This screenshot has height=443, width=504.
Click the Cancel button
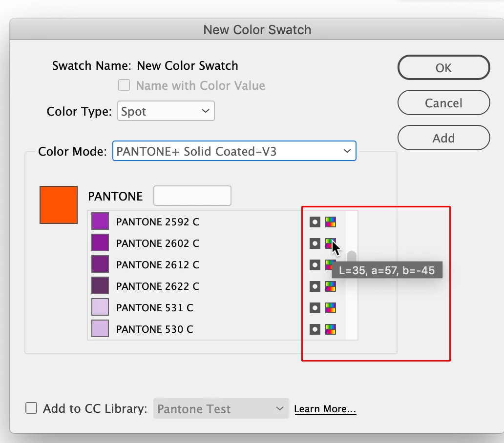[443, 103]
